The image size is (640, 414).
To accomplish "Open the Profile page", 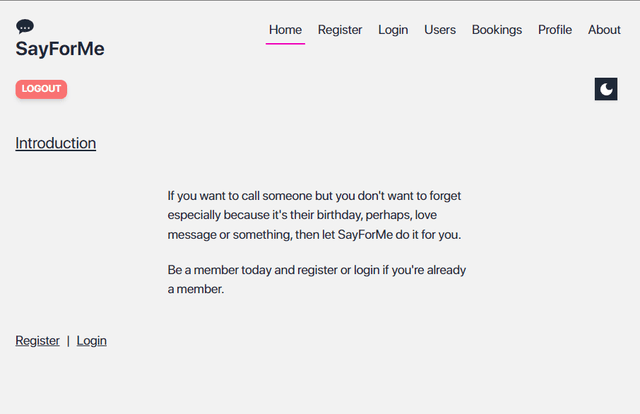I will coord(555,30).
